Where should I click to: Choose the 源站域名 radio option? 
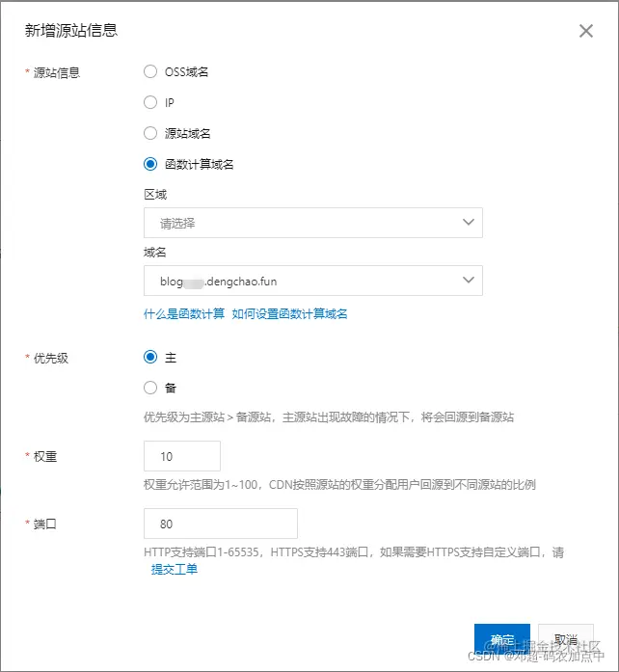[150, 133]
